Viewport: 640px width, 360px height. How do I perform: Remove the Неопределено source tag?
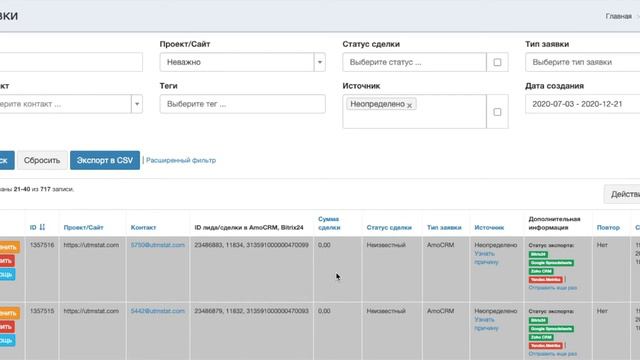pyautogui.click(x=409, y=105)
